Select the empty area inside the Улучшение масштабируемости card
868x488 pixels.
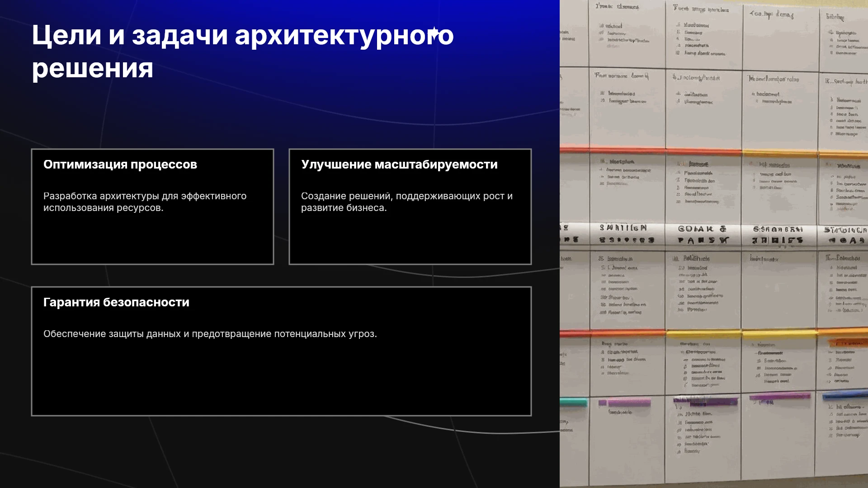click(x=410, y=239)
